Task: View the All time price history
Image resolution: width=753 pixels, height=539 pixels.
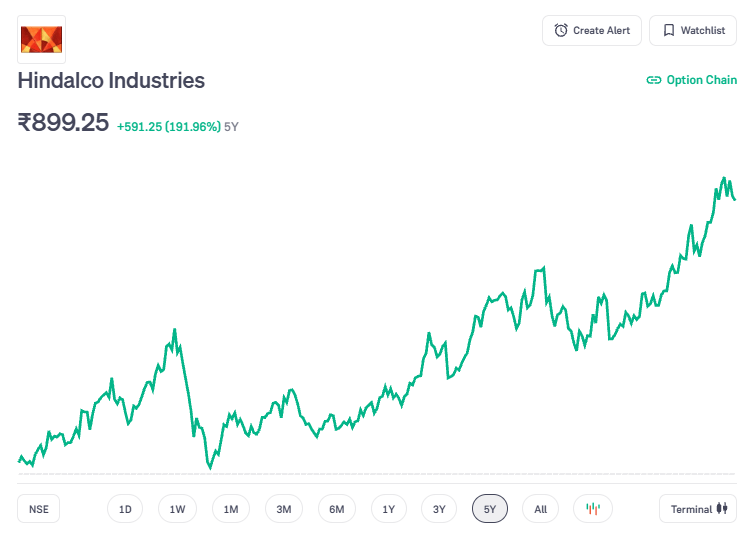Action: tap(540, 509)
